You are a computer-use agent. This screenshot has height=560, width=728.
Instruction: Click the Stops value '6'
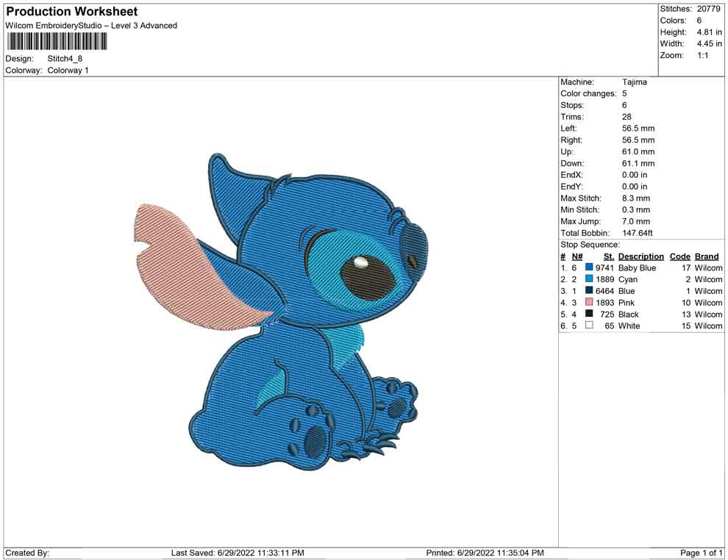[624, 105]
